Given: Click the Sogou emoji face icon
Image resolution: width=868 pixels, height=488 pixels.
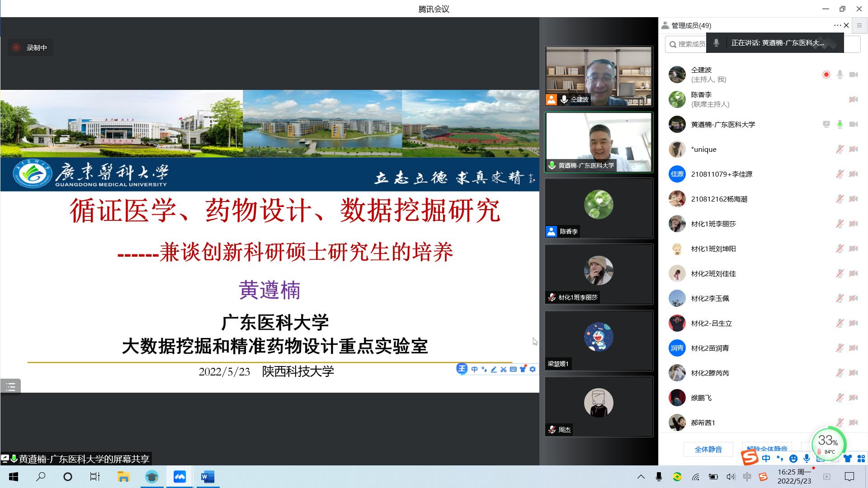Looking at the screenshot, I should (793, 459).
